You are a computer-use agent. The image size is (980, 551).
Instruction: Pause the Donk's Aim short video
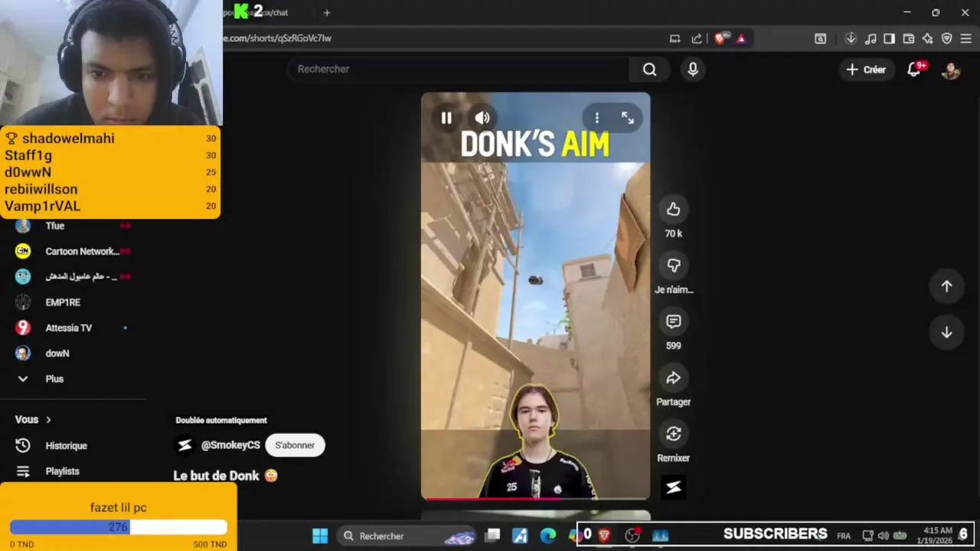point(446,118)
